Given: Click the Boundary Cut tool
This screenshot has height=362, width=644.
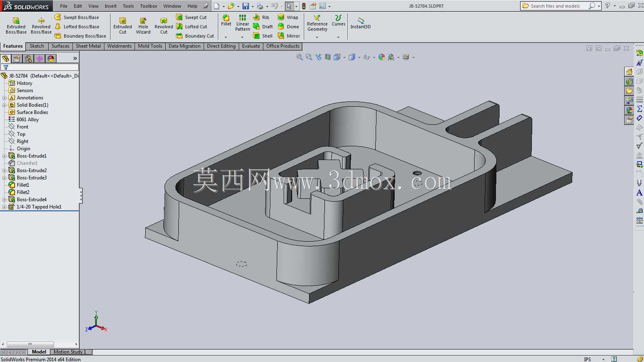Looking at the screenshot, I should [195, 36].
